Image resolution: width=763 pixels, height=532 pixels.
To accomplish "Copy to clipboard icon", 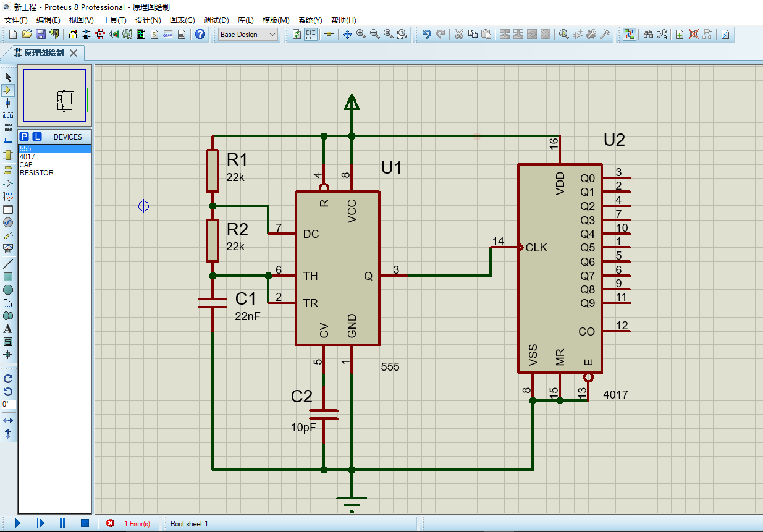I will coord(473,35).
